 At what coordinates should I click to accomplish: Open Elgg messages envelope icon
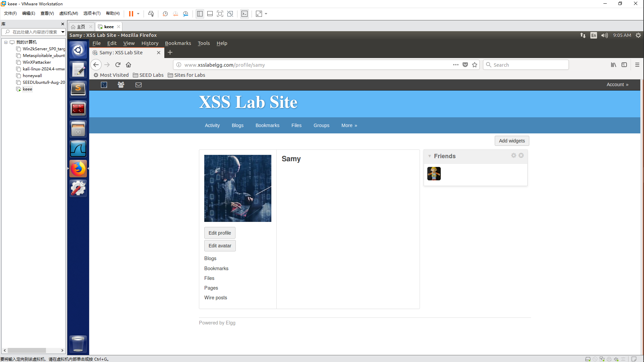(x=139, y=85)
